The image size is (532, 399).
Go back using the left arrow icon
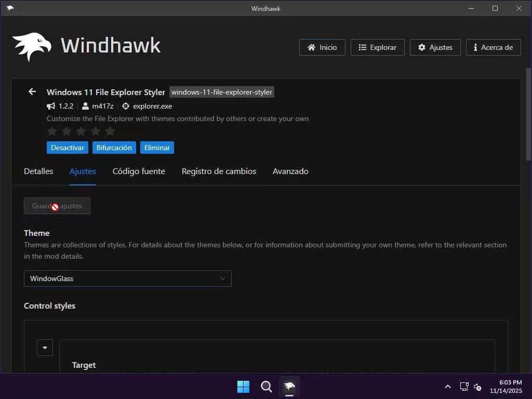tap(32, 91)
